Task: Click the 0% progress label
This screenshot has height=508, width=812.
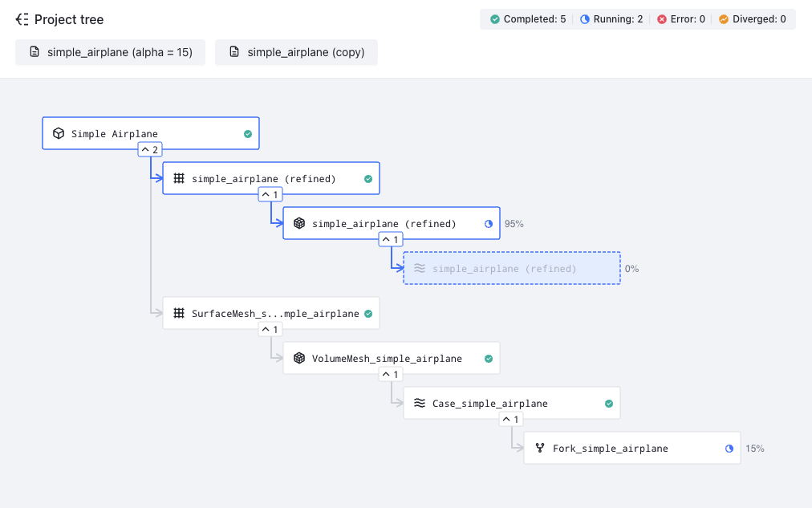Action: (x=631, y=269)
